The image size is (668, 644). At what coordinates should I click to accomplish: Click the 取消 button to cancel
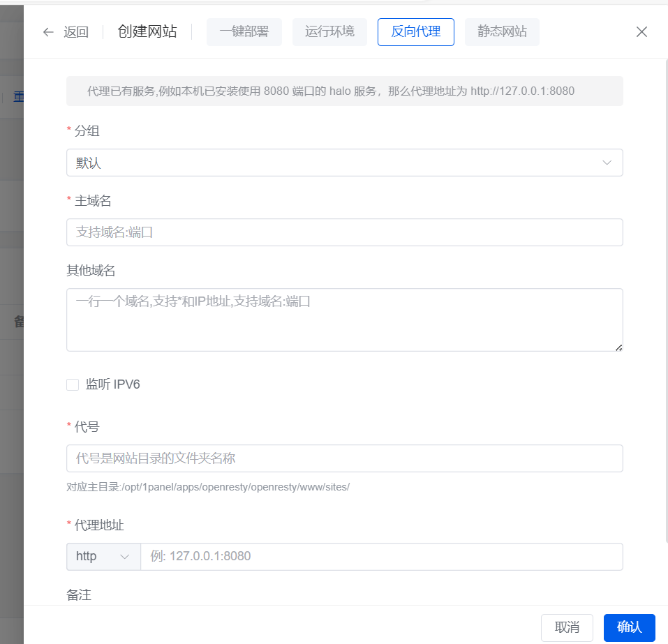(567, 627)
